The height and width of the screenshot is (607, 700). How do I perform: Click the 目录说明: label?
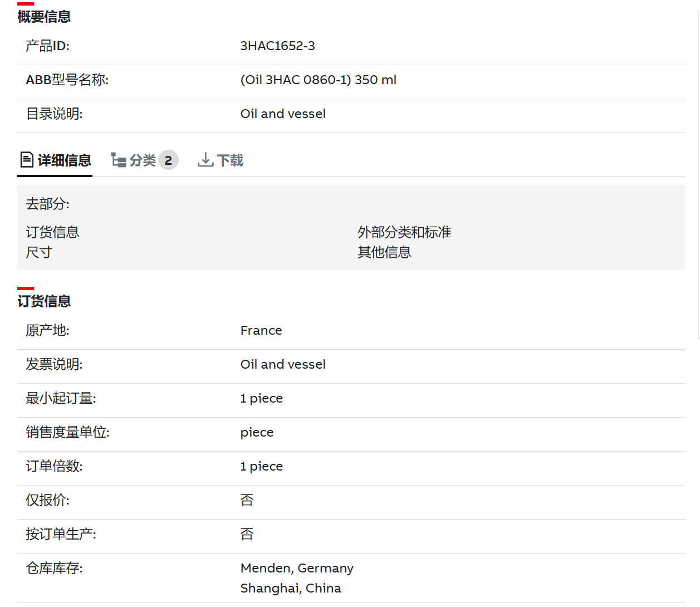click(54, 114)
